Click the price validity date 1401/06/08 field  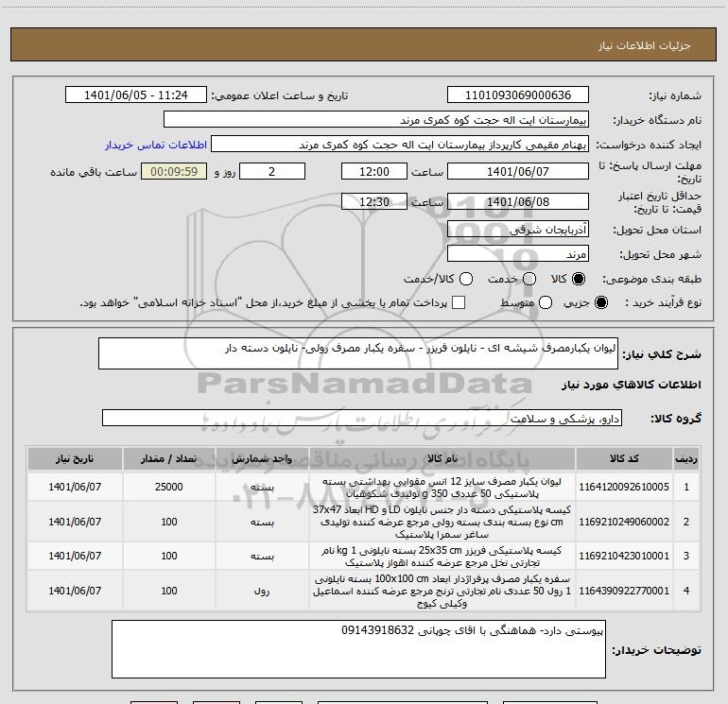[x=516, y=201]
